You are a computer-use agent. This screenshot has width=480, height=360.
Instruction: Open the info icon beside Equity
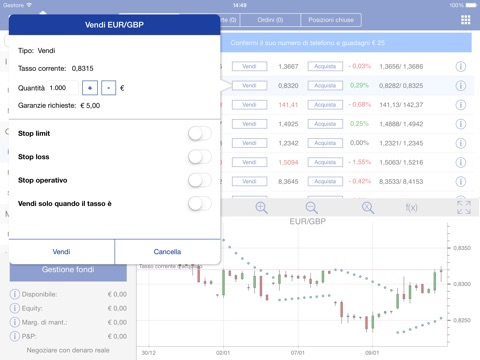pyautogui.click(x=14, y=308)
